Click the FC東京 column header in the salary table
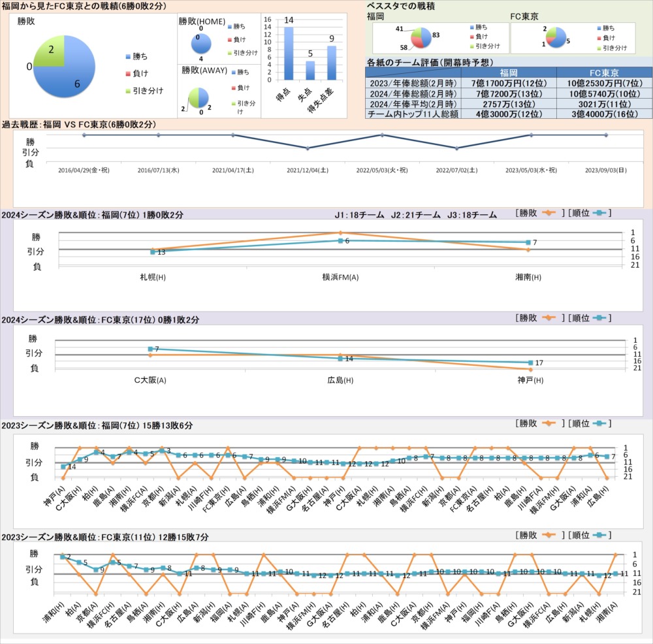Viewport: 653px width, 644px height. tap(604, 73)
